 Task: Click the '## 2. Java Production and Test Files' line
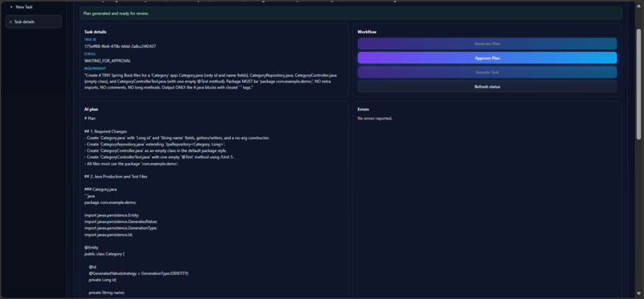pyautogui.click(x=116, y=177)
